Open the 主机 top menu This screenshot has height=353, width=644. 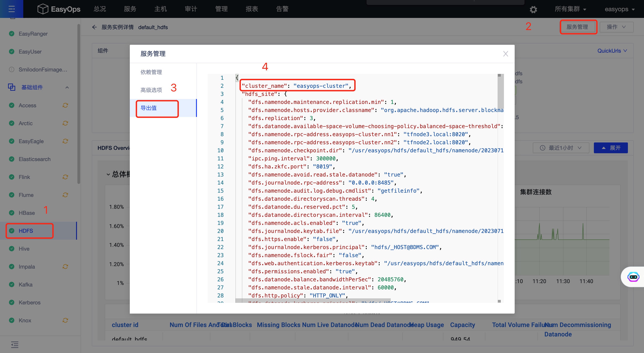[x=160, y=9]
